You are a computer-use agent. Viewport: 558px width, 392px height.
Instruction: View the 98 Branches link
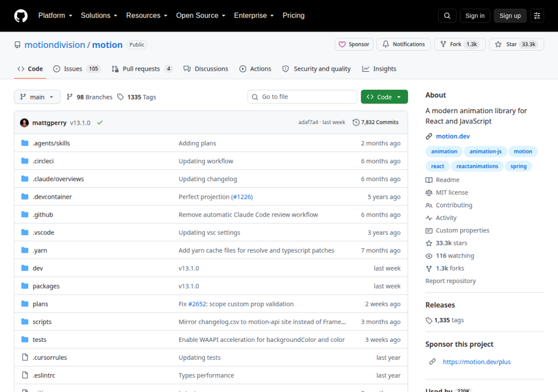click(89, 97)
